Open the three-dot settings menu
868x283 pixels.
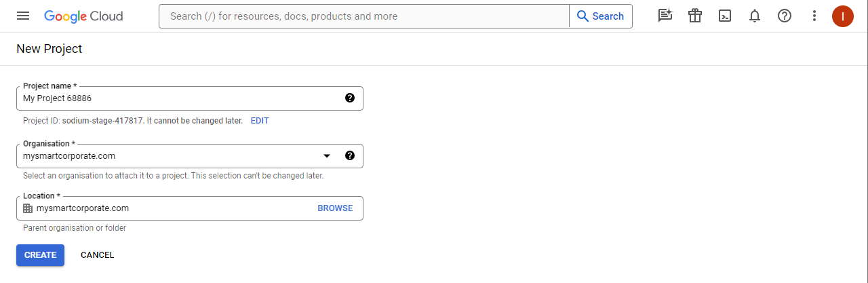tap(814, 16)
